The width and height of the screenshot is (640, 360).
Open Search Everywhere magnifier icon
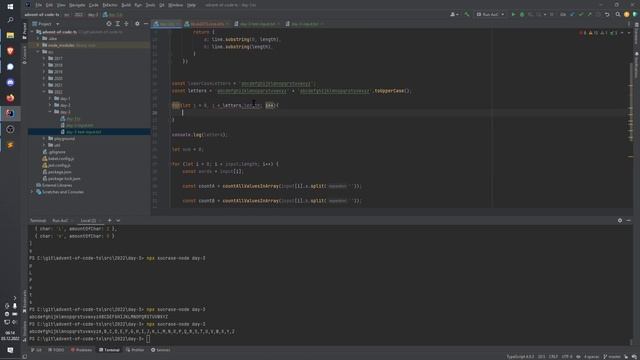618,14
